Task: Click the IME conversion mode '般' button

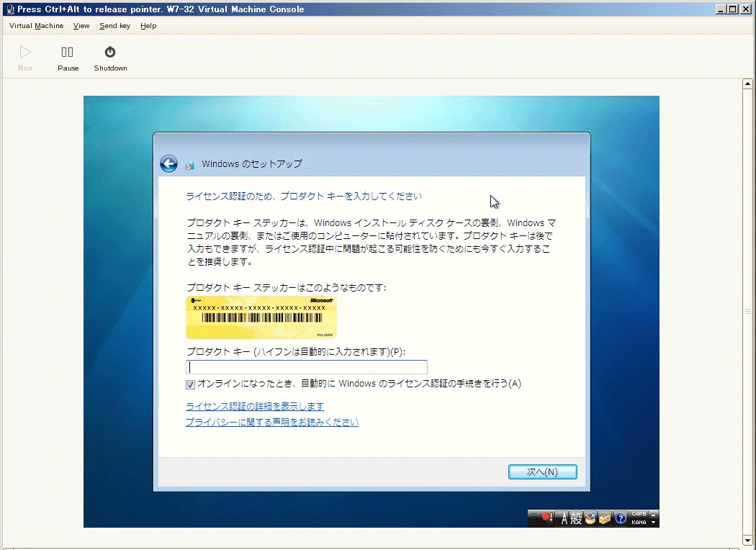Action: (576, 518)
